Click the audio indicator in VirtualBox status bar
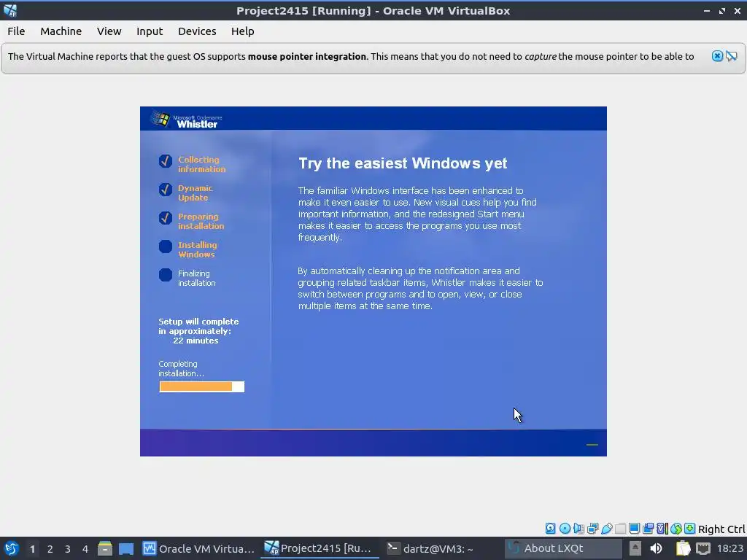 tap(578, 528)
